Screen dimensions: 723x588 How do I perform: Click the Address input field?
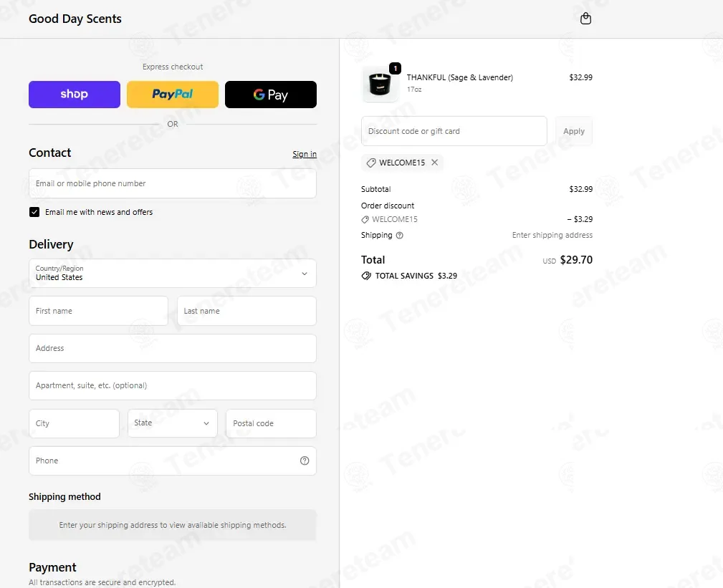pyautogui.click(x=173, y=348)
